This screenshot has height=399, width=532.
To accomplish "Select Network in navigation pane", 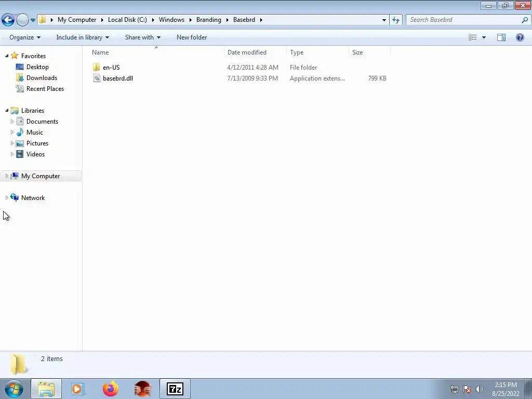I will tap(33, 197).
